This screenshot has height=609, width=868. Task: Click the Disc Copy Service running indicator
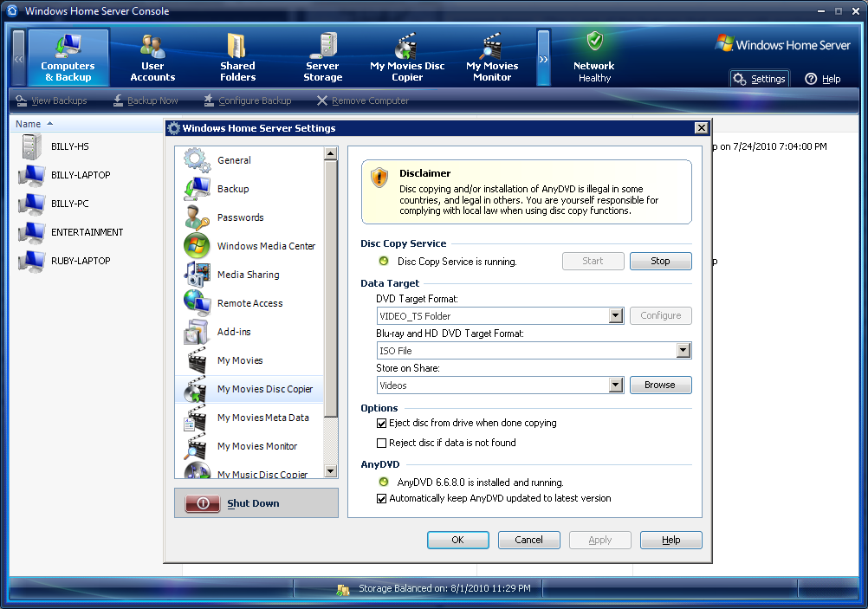point(384,262)
